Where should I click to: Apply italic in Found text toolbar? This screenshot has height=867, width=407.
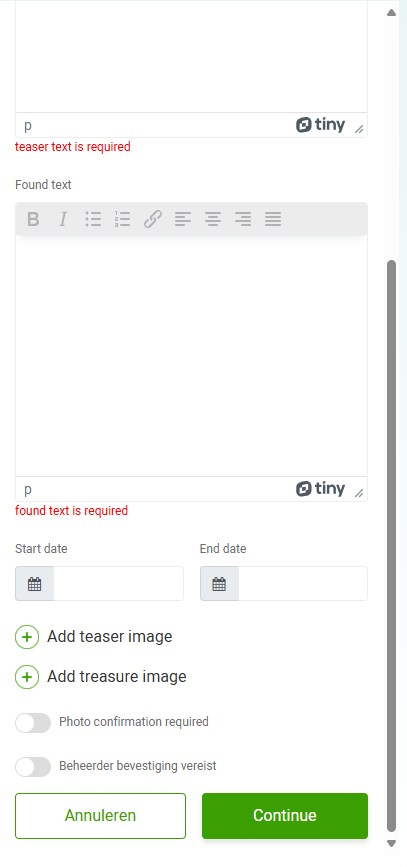coord(63,219)
